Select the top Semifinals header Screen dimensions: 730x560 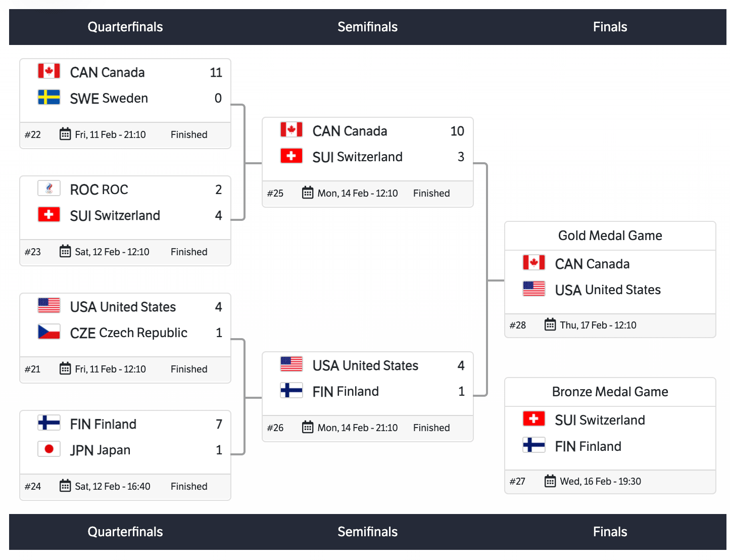click(x=368, y=27)
